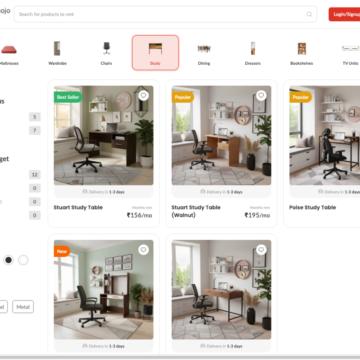The image size is (360, 360).
Task: Open the Poise Study Table photo
Action: tap(325, 135)
